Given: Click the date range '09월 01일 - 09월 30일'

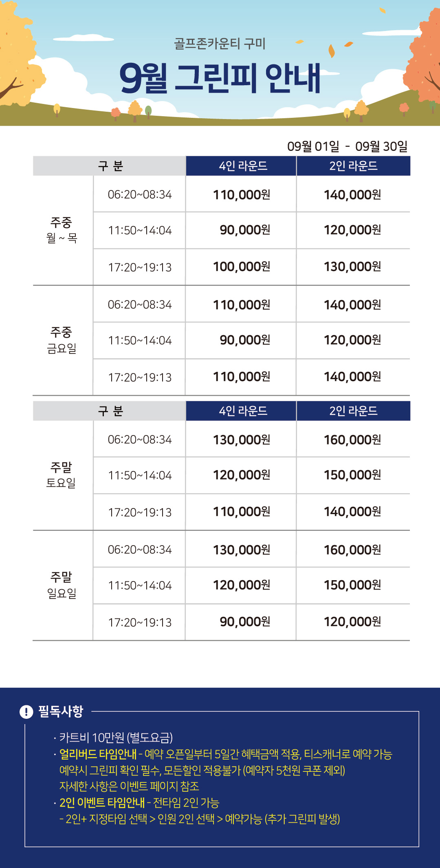Looking at the screenshot, I should 347,146.
